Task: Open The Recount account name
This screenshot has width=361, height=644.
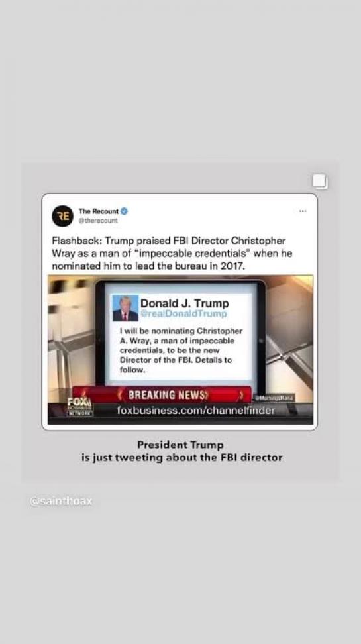Action: click(99, 211)
